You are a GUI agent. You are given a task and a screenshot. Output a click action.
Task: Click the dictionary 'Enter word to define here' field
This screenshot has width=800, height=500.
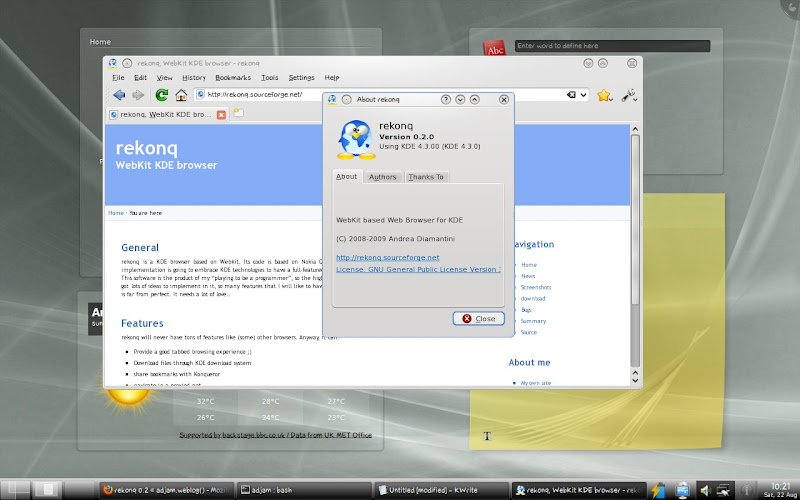(612, 46)
